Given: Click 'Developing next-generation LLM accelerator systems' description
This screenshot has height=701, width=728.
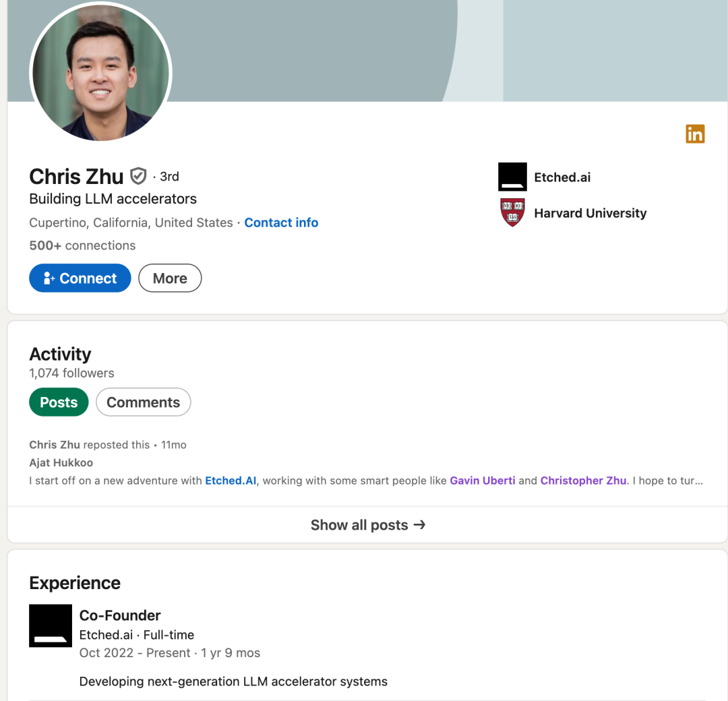Looking at the screenshot, I should click(233, 681).
